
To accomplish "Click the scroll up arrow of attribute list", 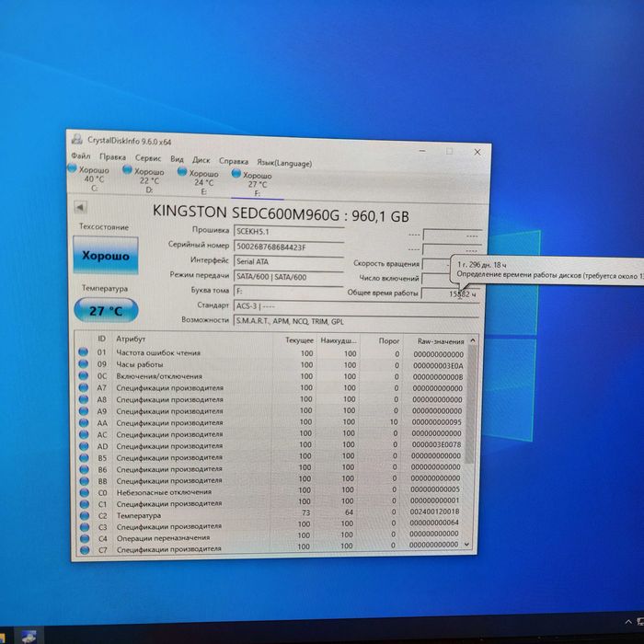I will tap(473, 340).
